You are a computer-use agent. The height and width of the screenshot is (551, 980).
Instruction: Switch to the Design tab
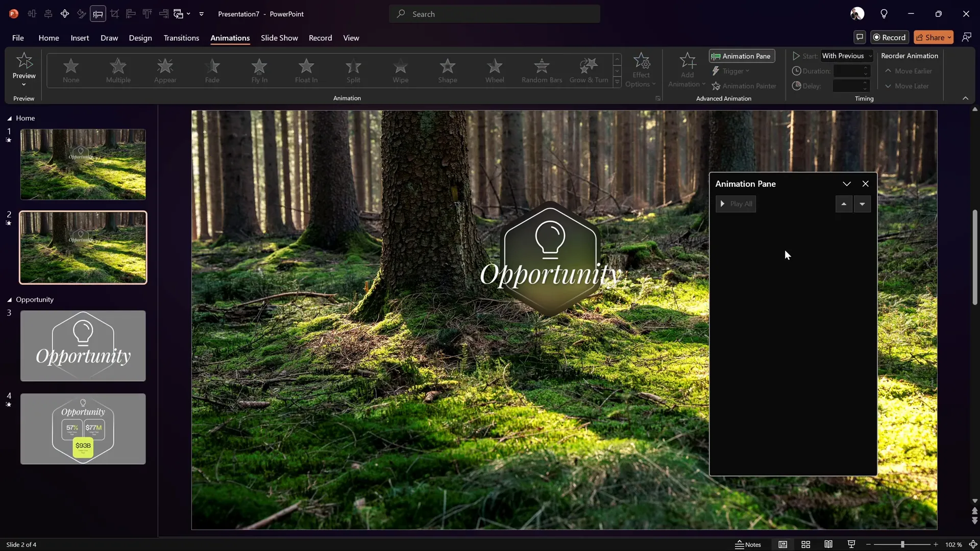click(140, 38)
